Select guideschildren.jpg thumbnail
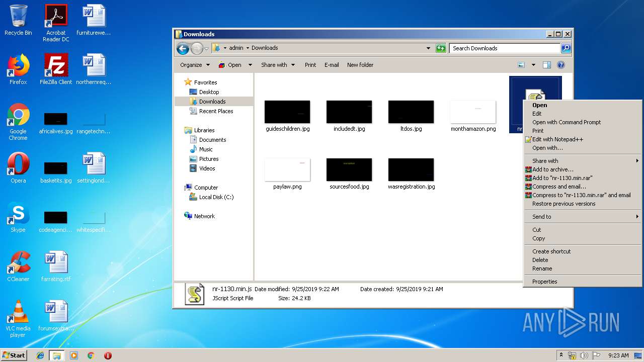 pos(288,116)
